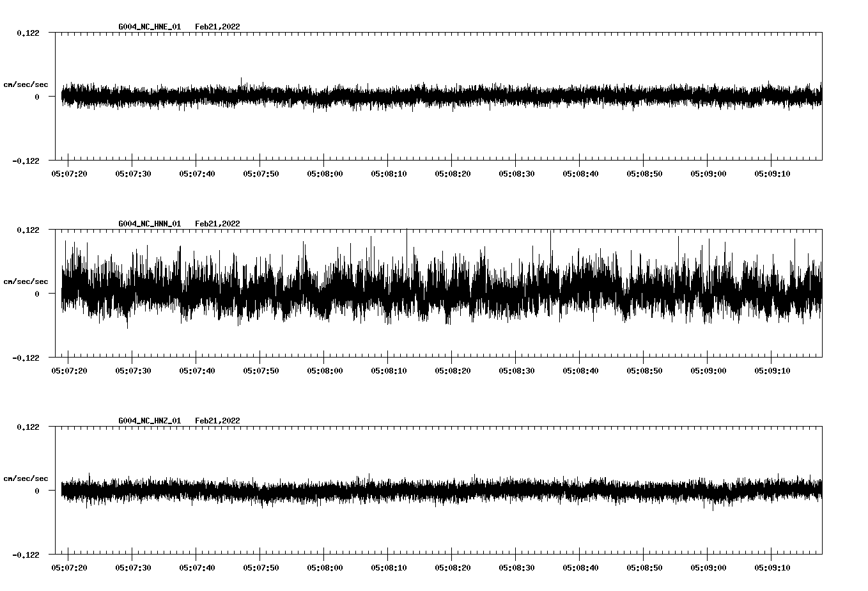
Task: Click 05:08:10 tick label under HNN plot
Action: (389, 370)
